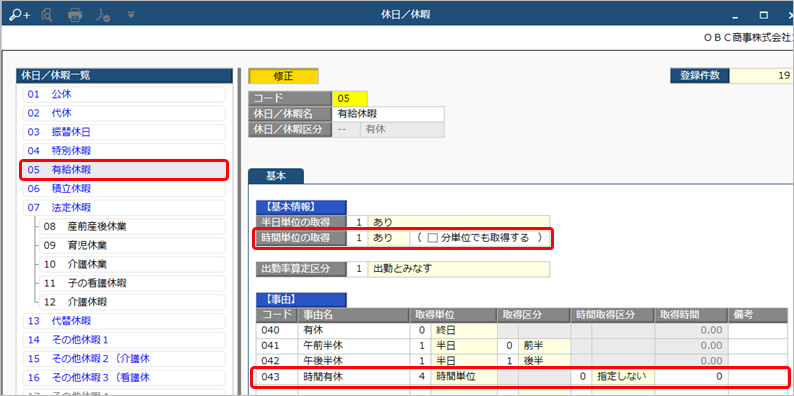Select 03 振替休日 in the list

pos(123,132)
